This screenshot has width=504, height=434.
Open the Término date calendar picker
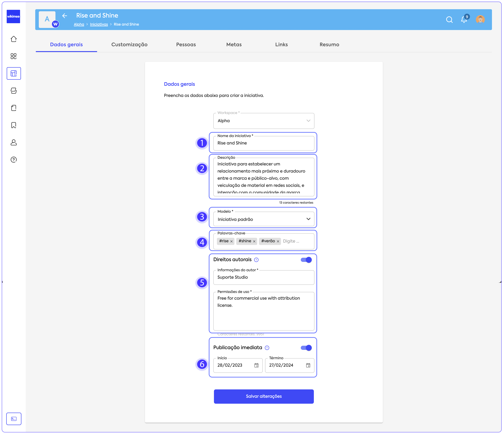click(308, 365)
